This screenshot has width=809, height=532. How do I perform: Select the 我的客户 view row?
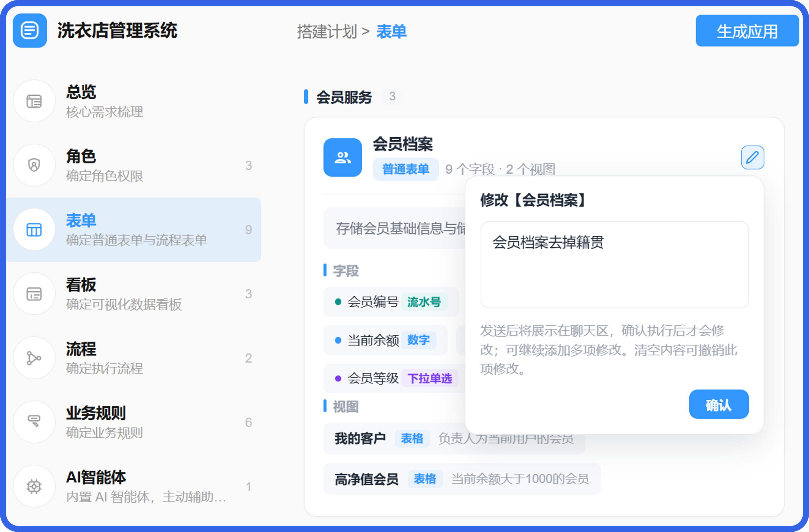tap(454, 438)
